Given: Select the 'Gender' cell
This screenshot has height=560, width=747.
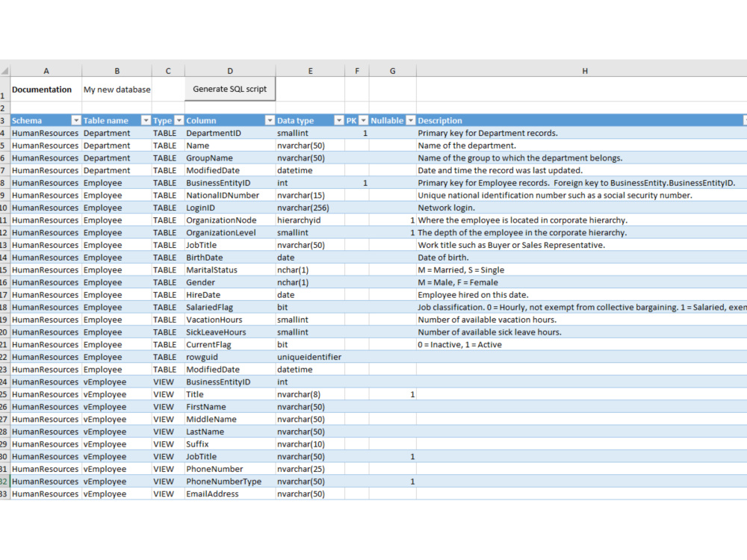Looking at the screenshot, I should 230,282.
